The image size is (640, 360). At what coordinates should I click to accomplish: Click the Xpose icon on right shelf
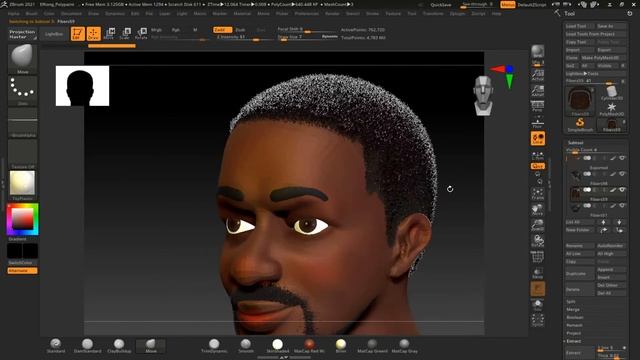[538, 320]
